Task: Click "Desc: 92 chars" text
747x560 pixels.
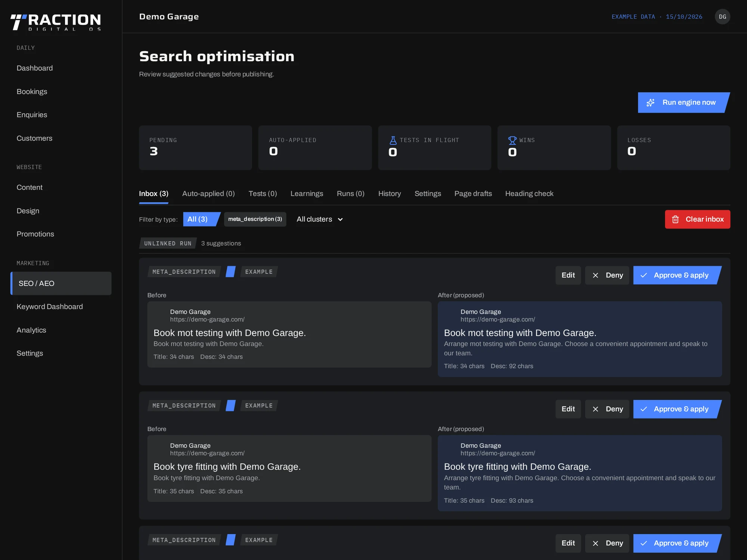Action: (512, 366)
